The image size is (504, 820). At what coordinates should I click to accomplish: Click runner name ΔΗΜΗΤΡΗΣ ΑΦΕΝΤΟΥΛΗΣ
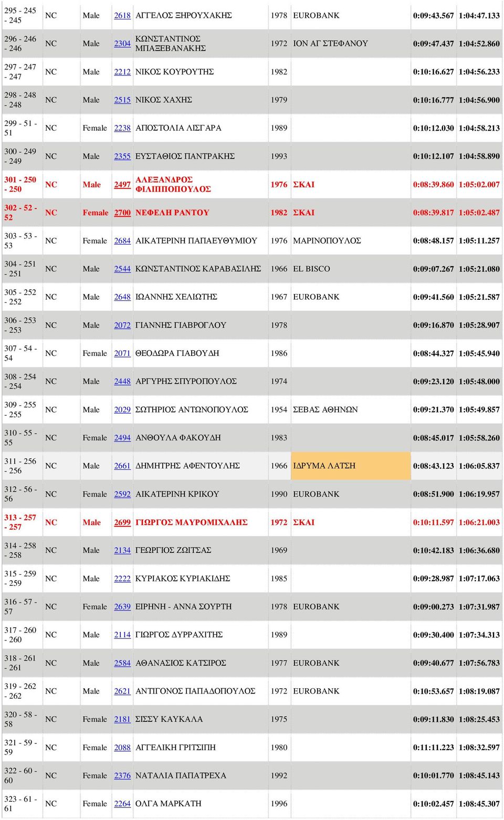(x=188, y=466)
